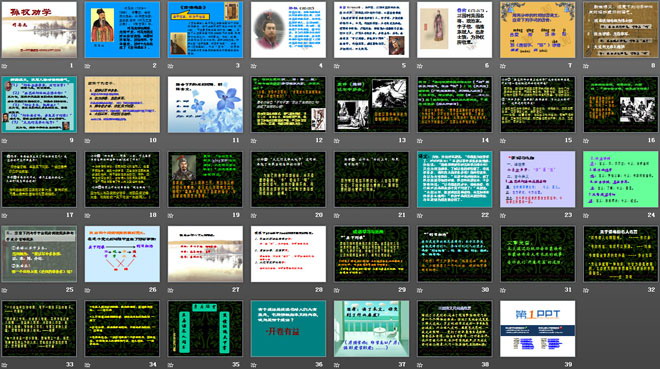Select slide 21 thumbnail
Viewport: 660px width, 369px height.
[371, 179]
